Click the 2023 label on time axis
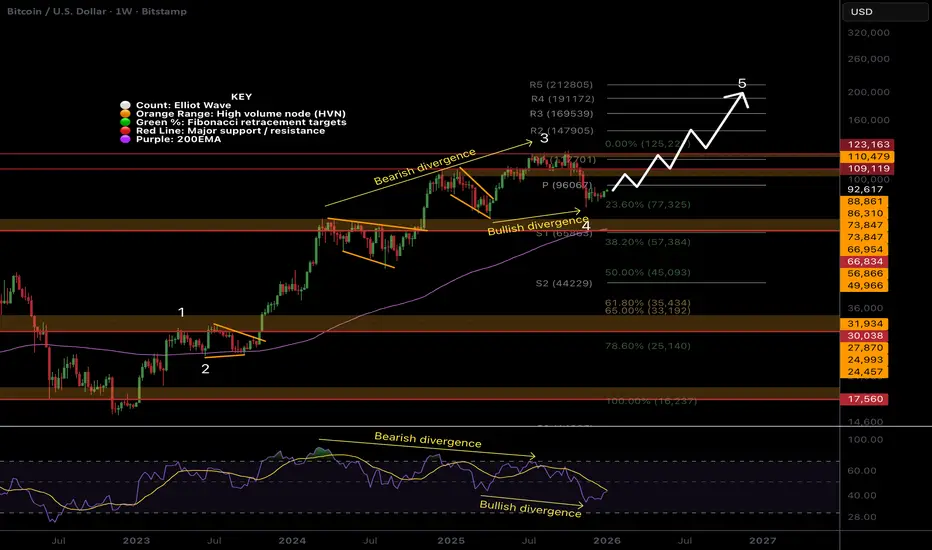 pyautogui.click(x=136, y=540)
